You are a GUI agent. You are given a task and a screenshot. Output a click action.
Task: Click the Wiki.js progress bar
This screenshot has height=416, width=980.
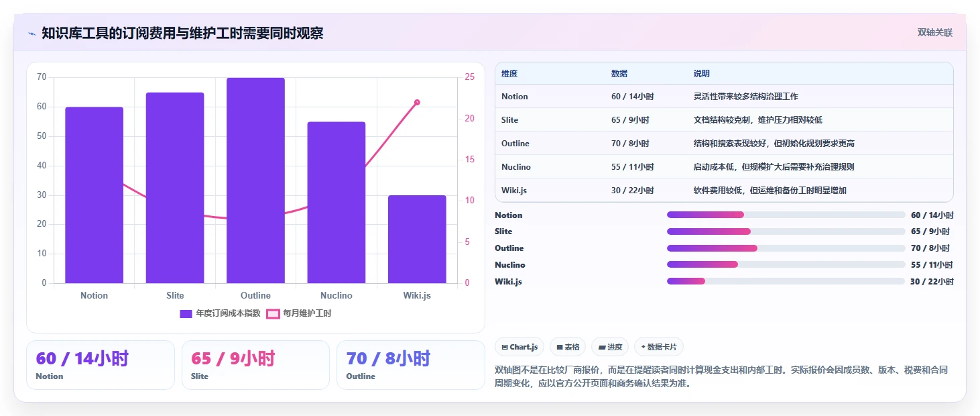click(x=786, y=281)
